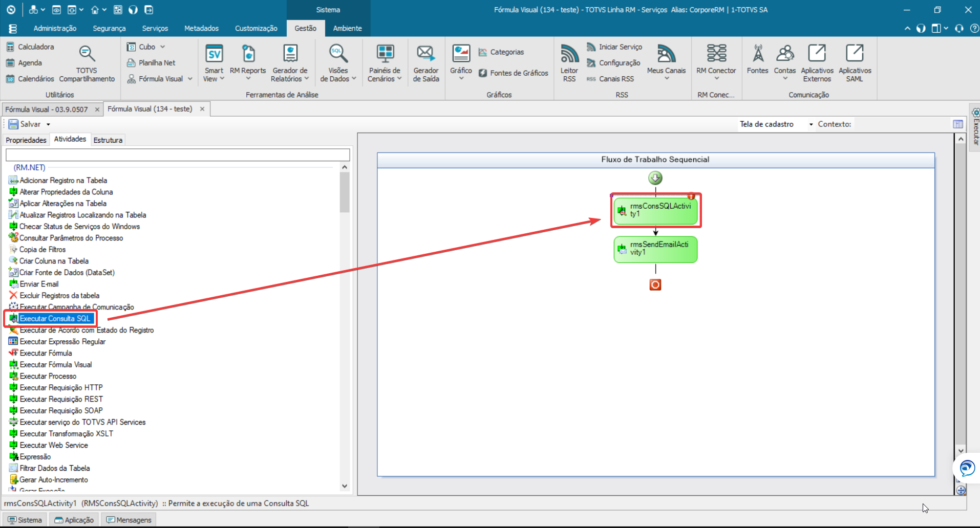
Task: Click the chat assistant bubble icon
Action: [967, 468]
